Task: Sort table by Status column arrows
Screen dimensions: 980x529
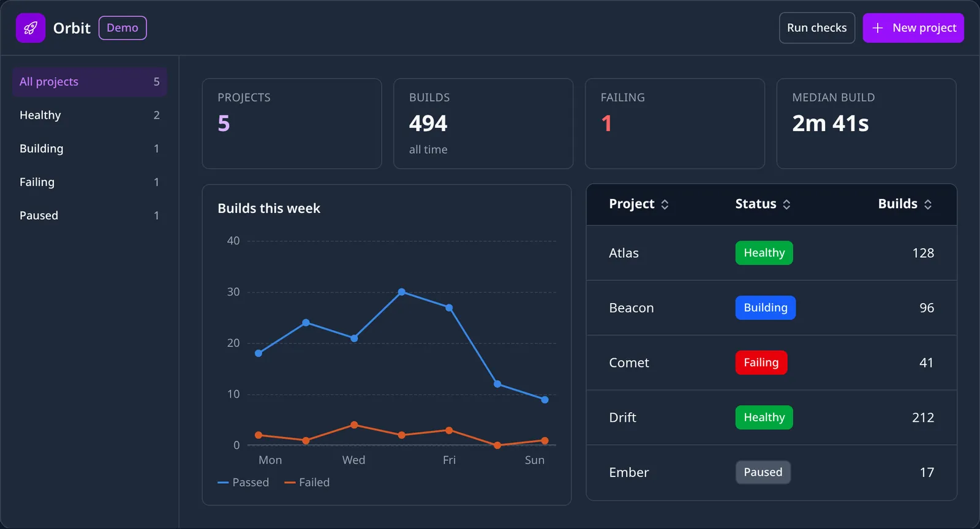Action: pos(786,204)
